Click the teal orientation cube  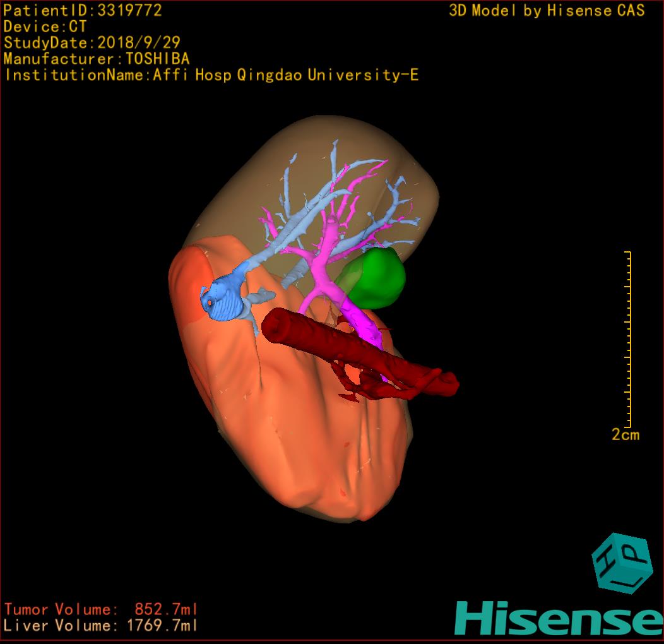[x=622, y=563]
